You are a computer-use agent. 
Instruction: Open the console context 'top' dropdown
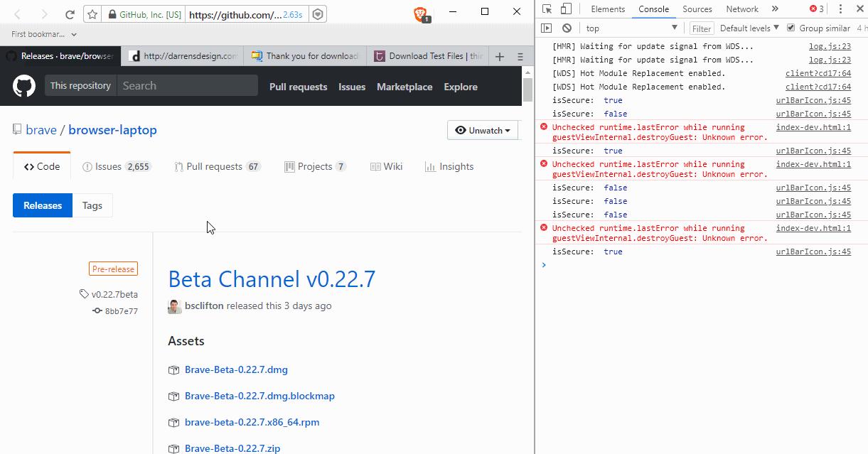[x=632, y=28]
